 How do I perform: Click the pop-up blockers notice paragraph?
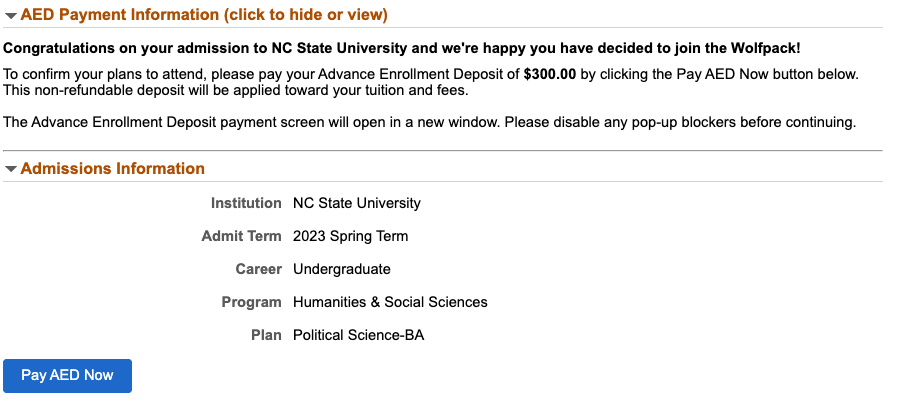pos(430,122)
